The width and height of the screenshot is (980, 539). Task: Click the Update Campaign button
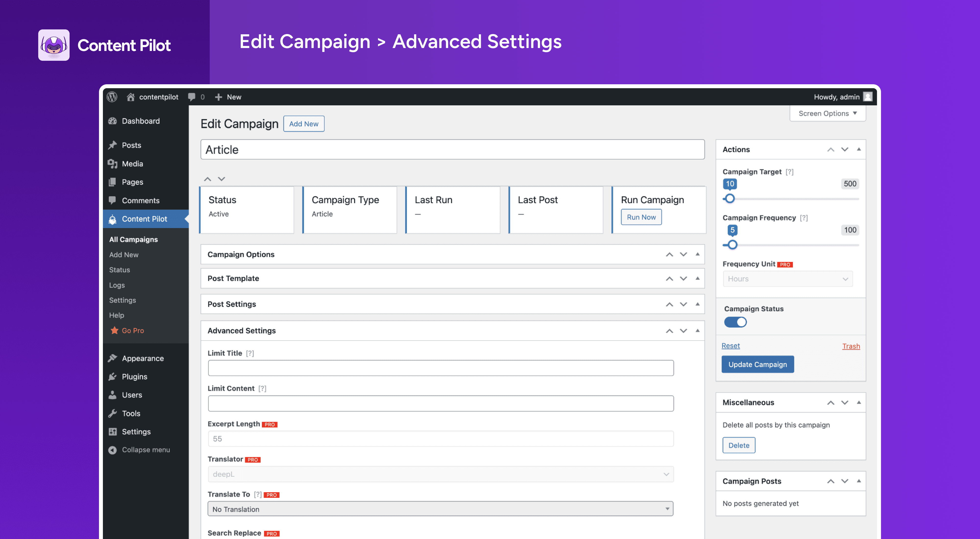pos(758,364)
